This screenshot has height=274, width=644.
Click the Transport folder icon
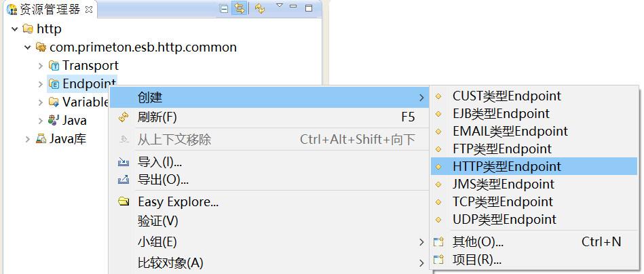(x=54, y=66)
